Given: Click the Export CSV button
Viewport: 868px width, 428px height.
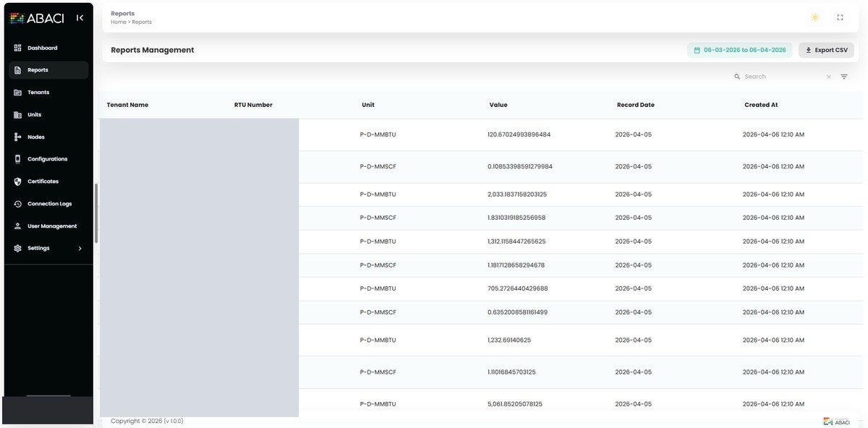Looking at the screenshot, I should tap(826, 50).
